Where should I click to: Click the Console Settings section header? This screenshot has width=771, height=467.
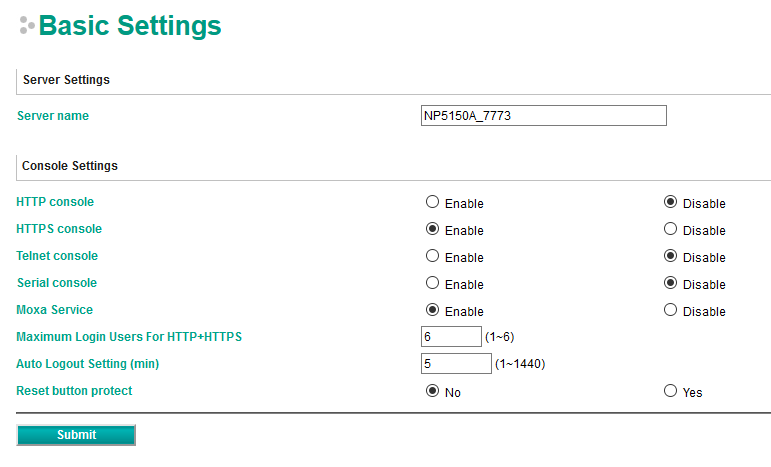[x=70, y=166]
